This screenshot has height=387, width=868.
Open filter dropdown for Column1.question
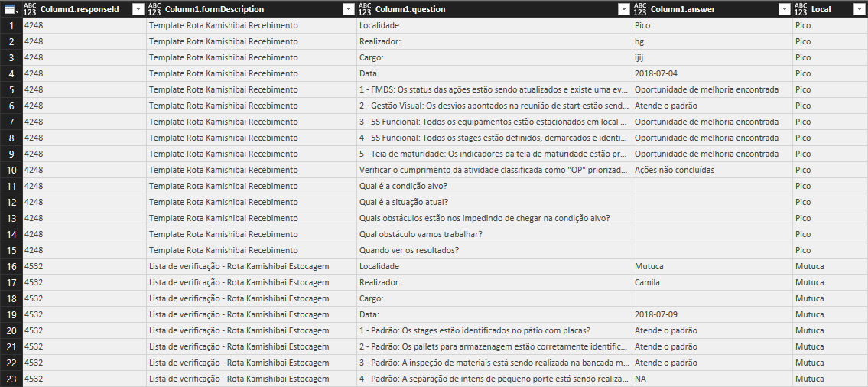tap(624, 9)
